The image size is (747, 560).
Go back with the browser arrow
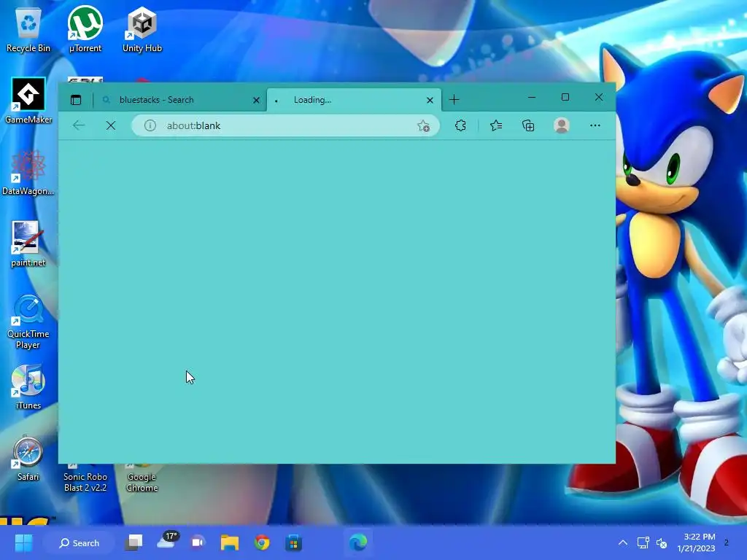(x=79, y=125)
